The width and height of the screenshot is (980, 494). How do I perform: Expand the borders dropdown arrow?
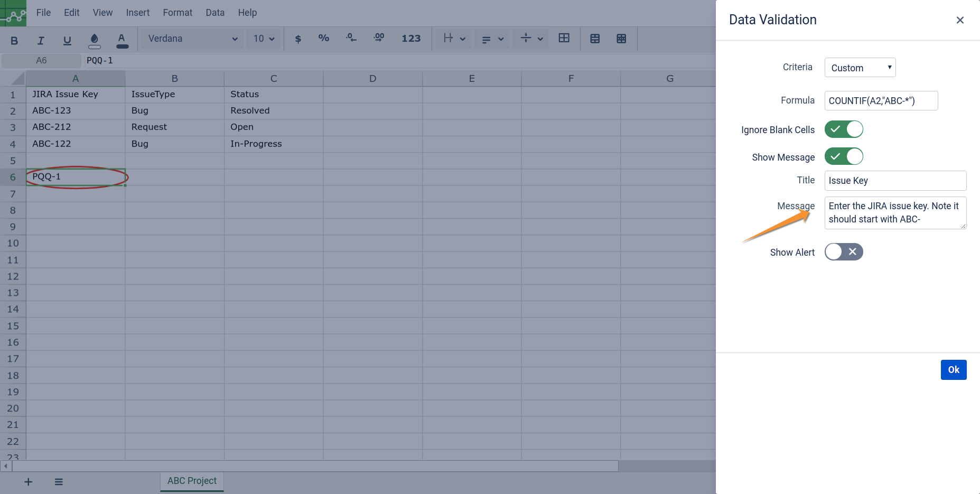[x=463, y=39]
